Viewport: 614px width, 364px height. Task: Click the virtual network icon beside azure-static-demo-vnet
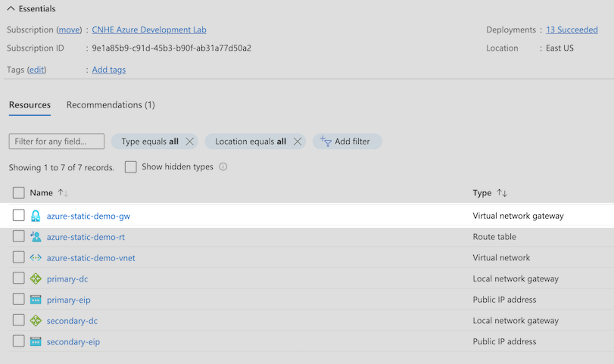36,258
